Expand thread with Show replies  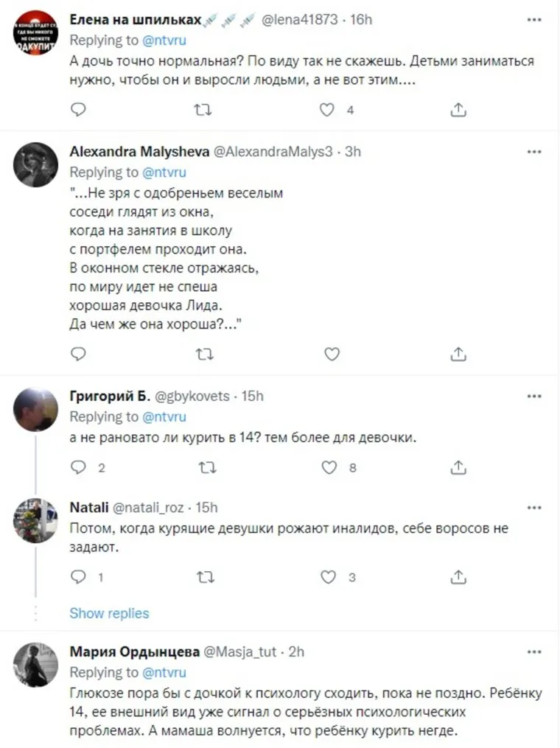[x=109, y=613]
